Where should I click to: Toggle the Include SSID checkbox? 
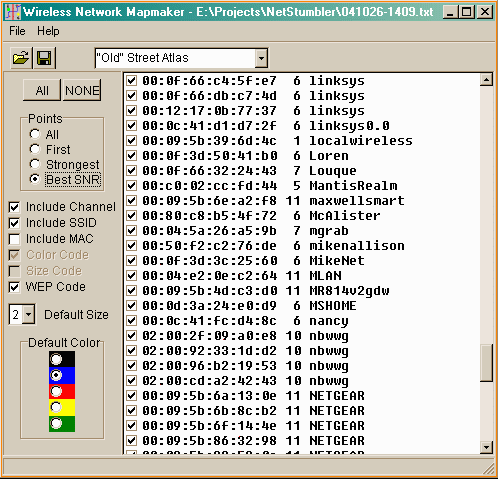(x=14, y=223)
